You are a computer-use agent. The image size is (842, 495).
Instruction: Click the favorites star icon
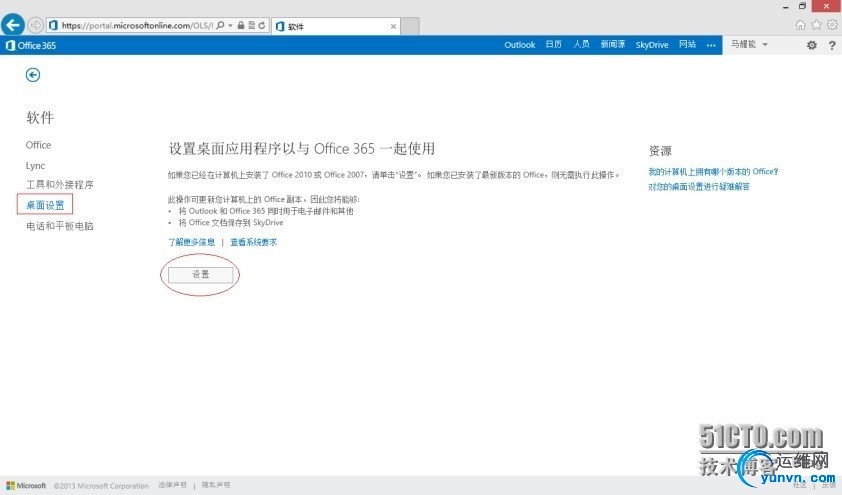816,25
